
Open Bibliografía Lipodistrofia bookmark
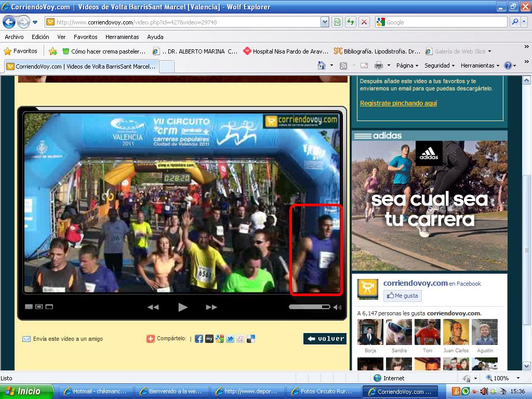tap(377, 51)
